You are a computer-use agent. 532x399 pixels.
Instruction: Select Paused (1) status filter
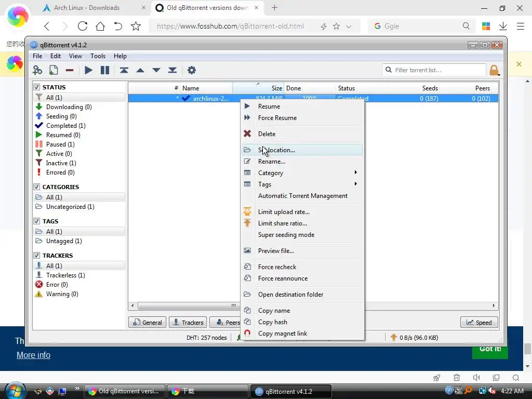coord(60,144)
